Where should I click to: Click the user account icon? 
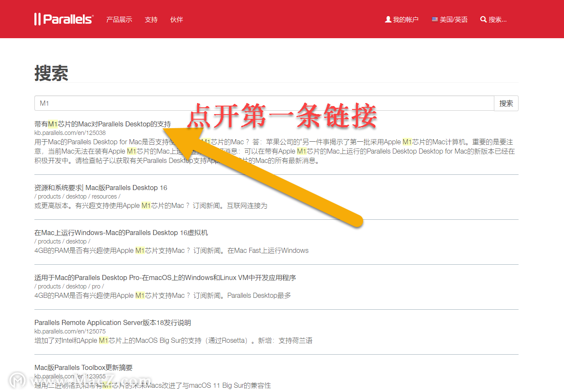388,20
